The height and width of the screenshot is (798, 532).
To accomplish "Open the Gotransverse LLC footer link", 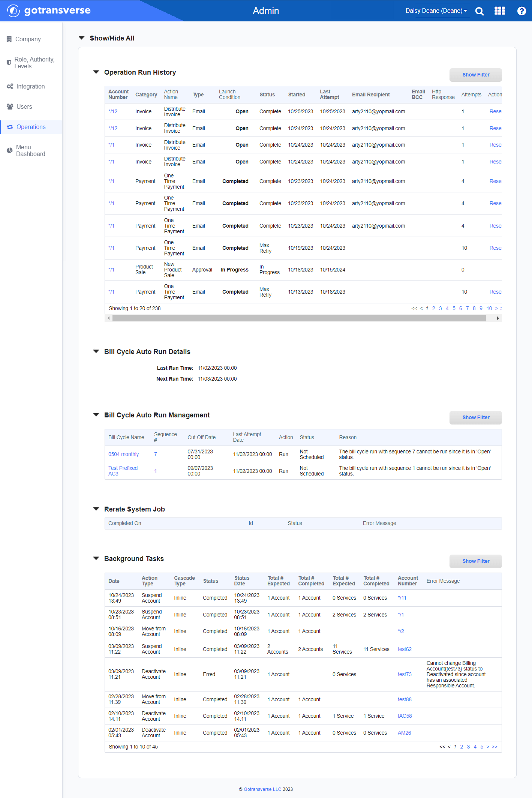I will click(262, 789).
